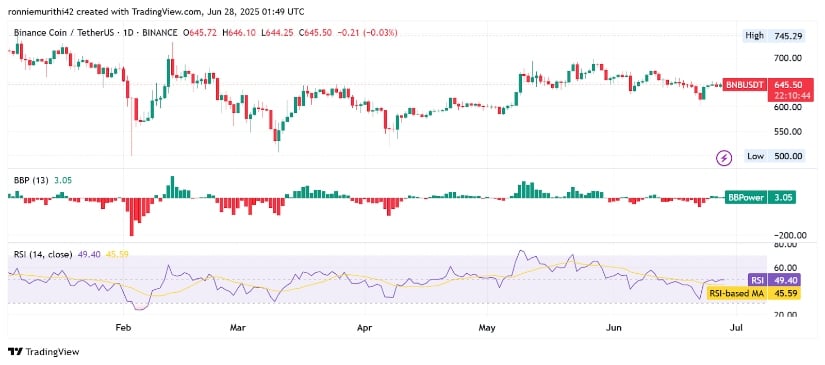Click the 550.00 price axis label

tap(788, 131)
